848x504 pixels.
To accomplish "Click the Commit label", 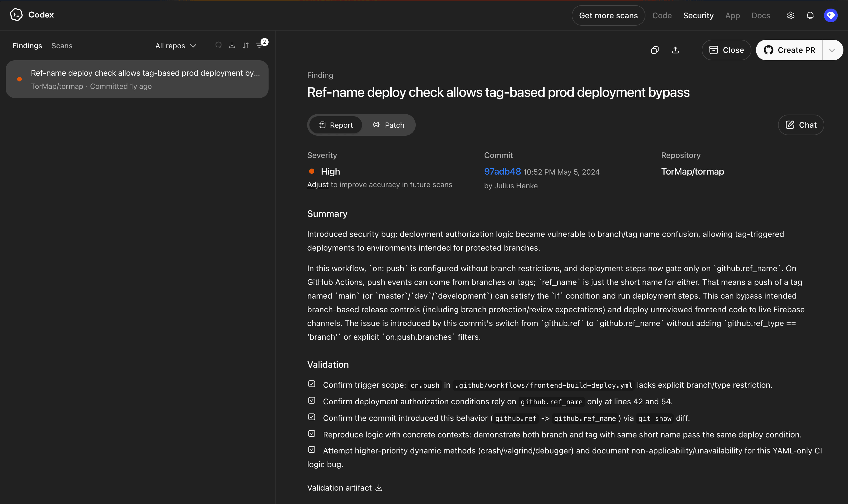I will tap(498, 155).
